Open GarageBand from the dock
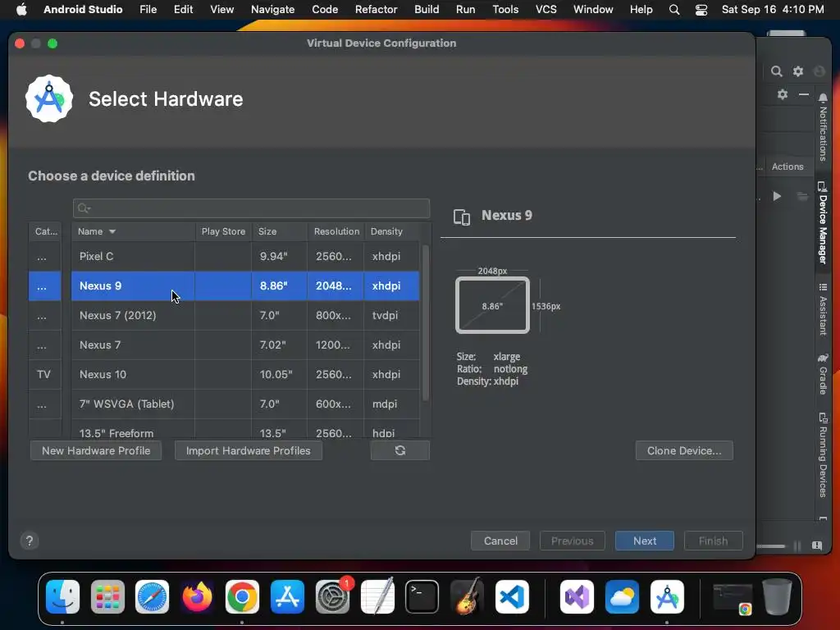The width and height of the screenshot is (840, 630). pos(467,597)
